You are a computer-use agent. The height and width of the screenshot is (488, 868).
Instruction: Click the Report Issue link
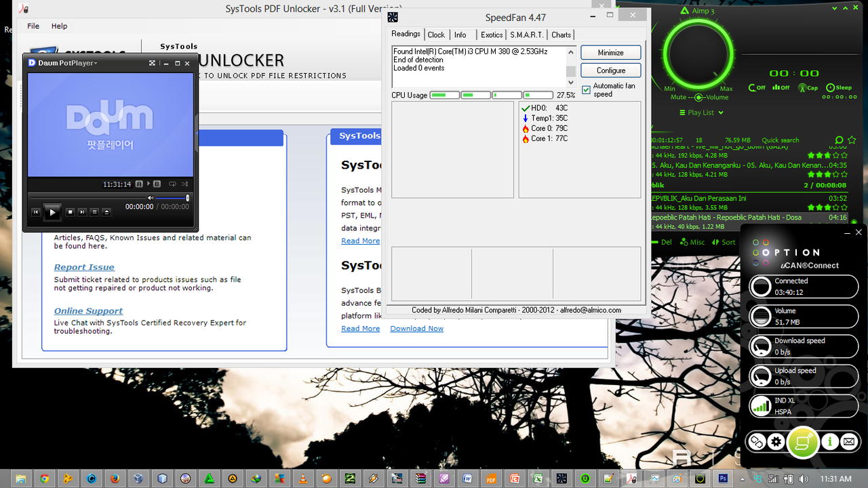click(84, 267)
